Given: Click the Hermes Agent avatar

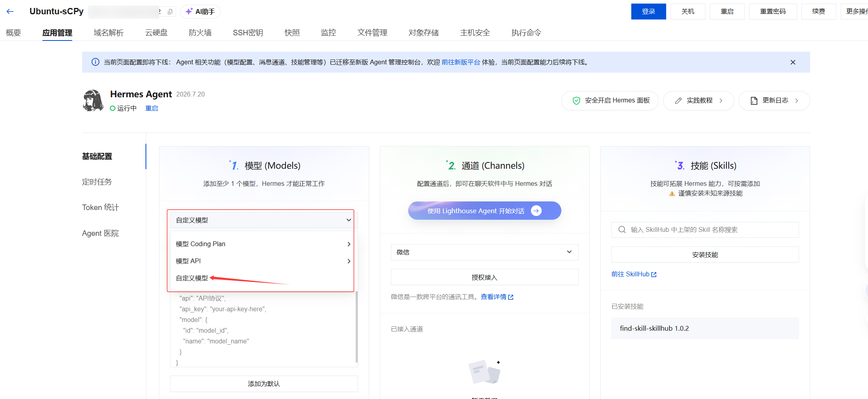Looking at the screenshot, I should pos(93,100).
